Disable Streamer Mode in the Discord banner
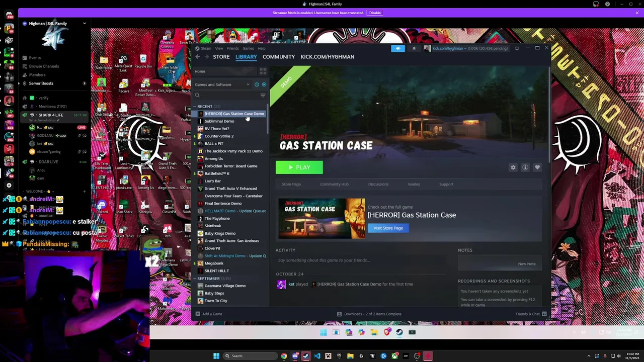Image resolution: width=644 pixels, height=362 pixels. pos(375,13)
